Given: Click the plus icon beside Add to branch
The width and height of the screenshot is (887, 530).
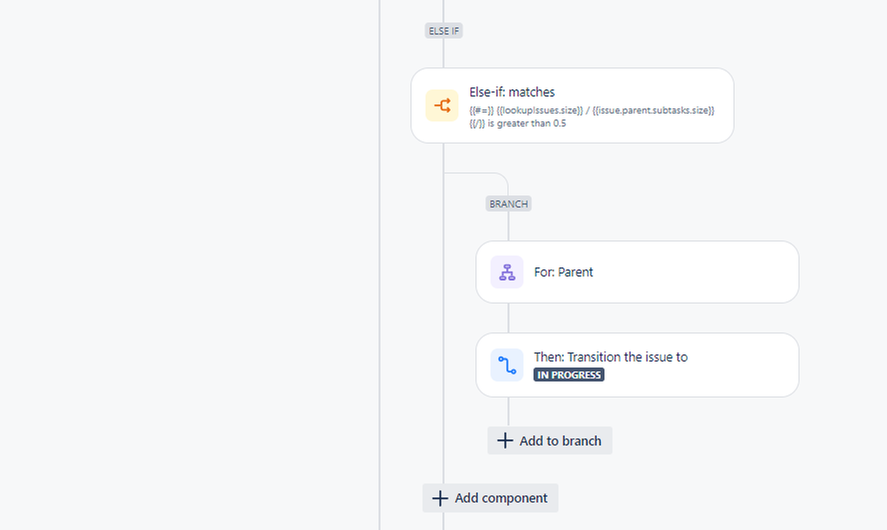Looking at the screenshot, I should coord(505,441).
